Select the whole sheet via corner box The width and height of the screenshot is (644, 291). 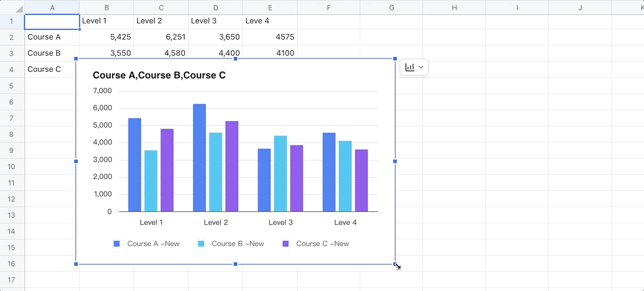(12, 7)
